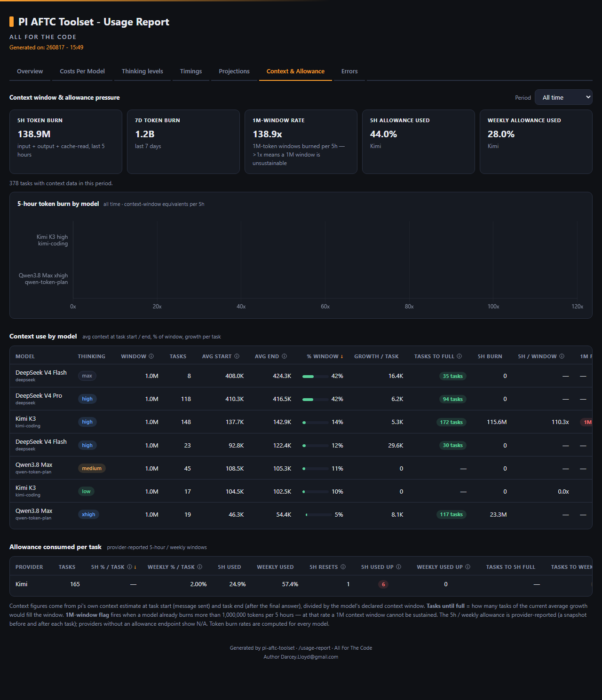Click the info icon beside WEEKLY % / TASK

[199, 567]
